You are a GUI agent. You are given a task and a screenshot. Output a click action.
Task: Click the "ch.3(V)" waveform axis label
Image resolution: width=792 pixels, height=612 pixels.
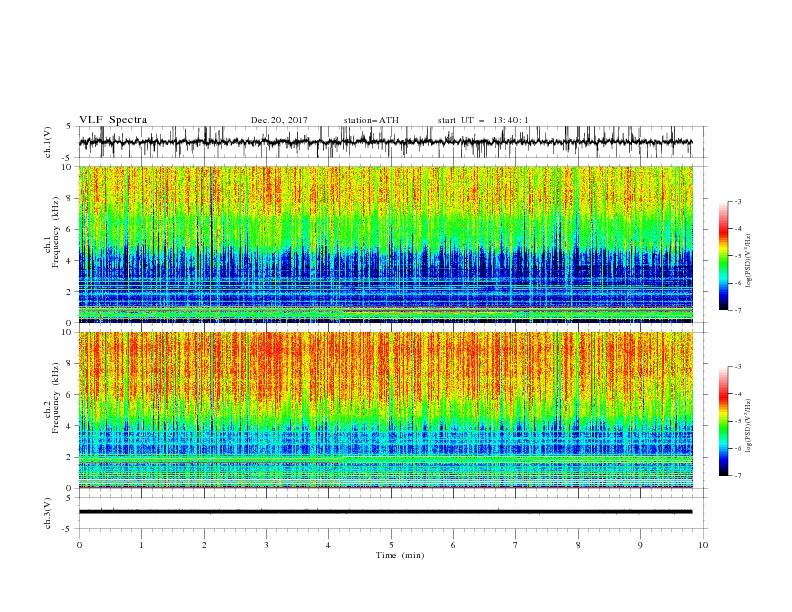tap(48, 513)
